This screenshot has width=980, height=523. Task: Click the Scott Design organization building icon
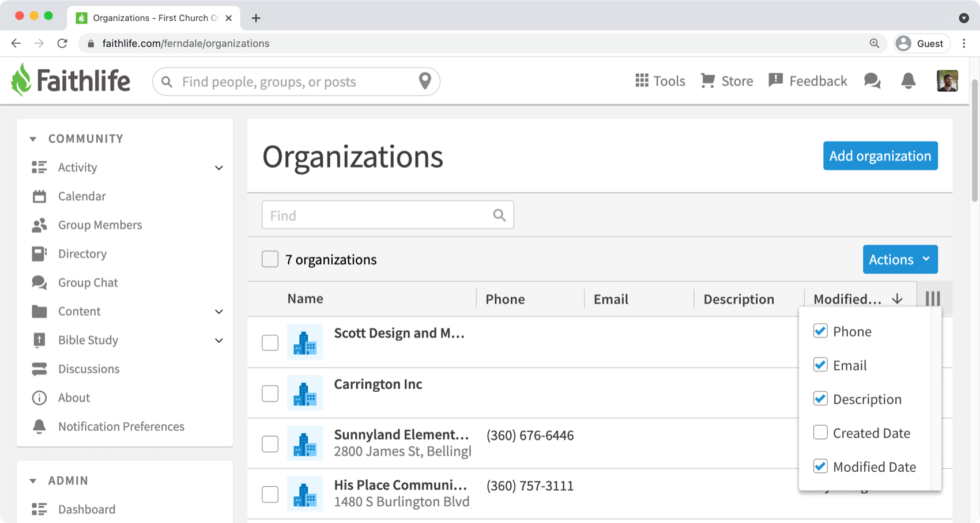coord(305,342)
